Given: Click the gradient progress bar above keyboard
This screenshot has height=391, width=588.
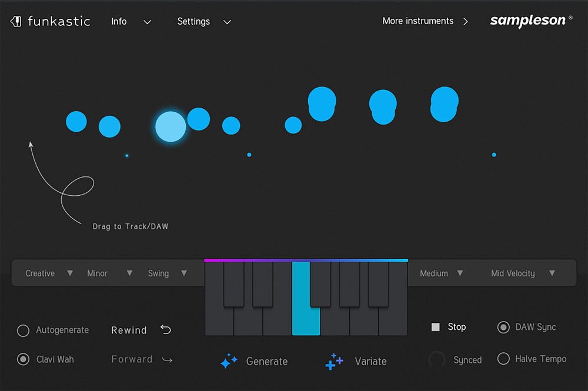Looking at the screenshot, I should (x=306, y=260).
